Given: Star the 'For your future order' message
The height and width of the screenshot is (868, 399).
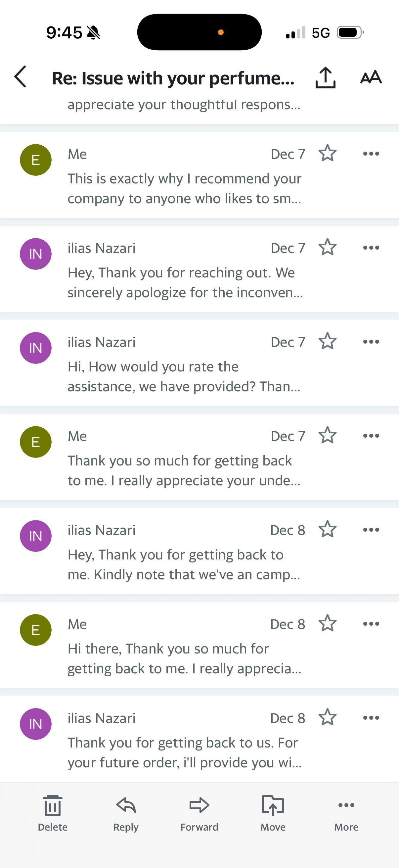Looking at the screenshot, I should click(327, 718).
